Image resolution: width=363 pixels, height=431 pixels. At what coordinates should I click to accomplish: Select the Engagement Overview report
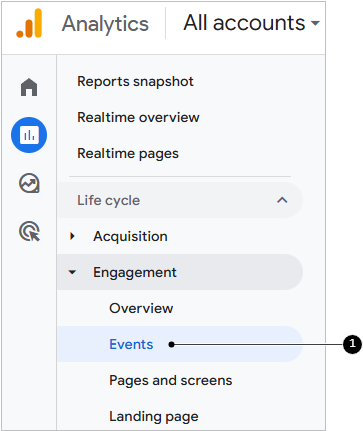pos(141,308)
